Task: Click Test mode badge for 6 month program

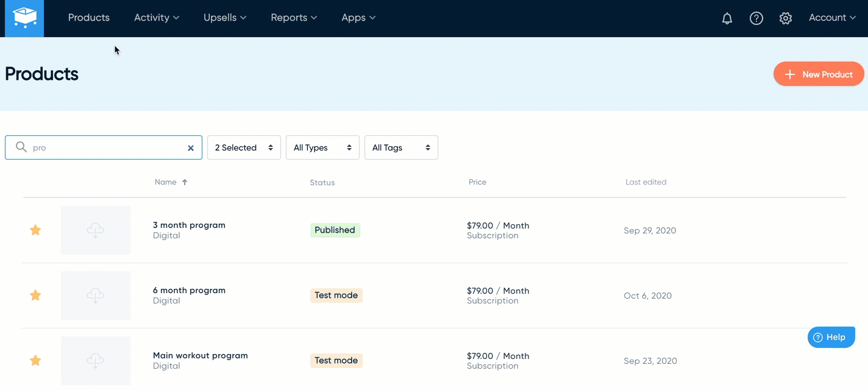Action: (336, 295)
